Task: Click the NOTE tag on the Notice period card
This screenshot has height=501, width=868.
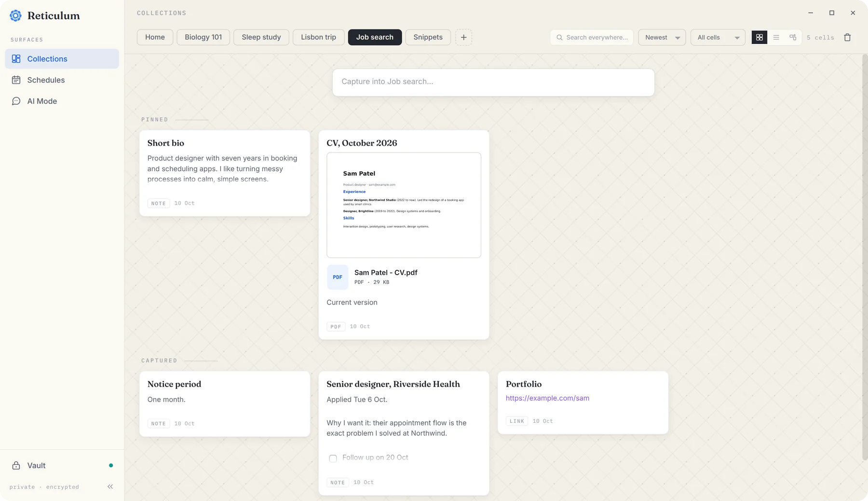Action: [158, 423]
